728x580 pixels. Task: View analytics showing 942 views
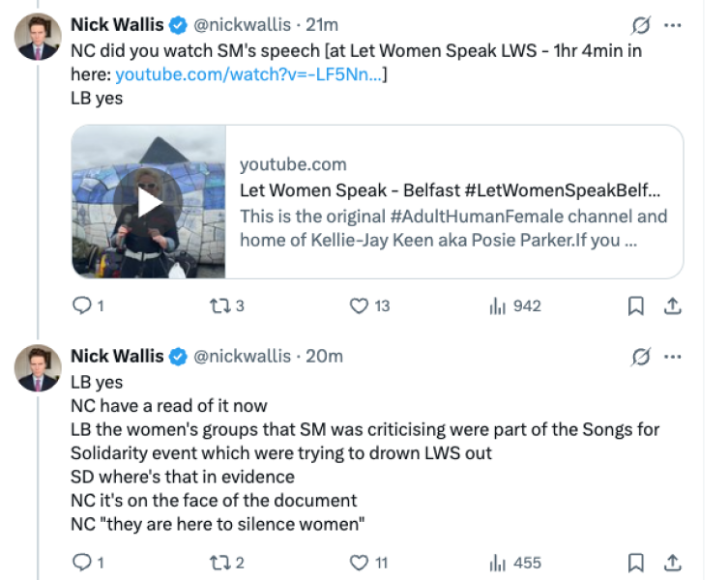pos(498,306)
